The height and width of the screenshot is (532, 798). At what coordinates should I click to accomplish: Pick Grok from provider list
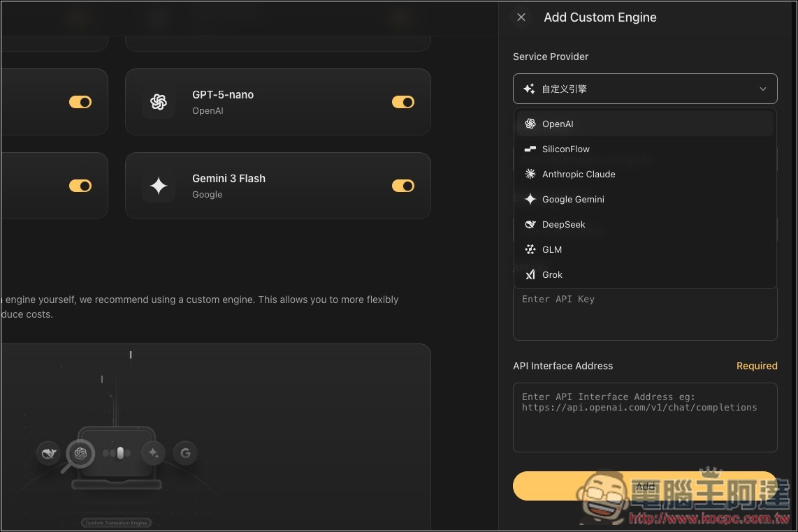(x=645, y=274)
